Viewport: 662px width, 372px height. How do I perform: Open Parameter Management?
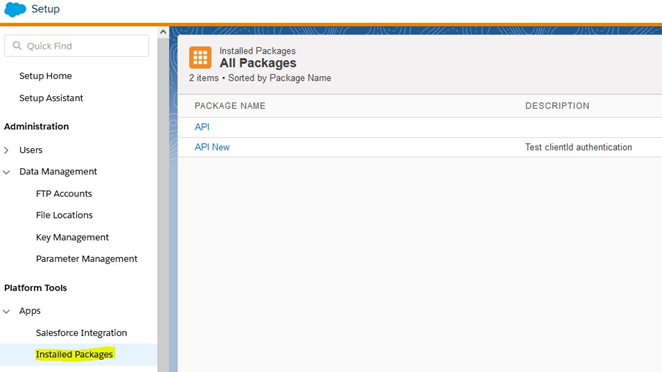(x=87, y=259)
